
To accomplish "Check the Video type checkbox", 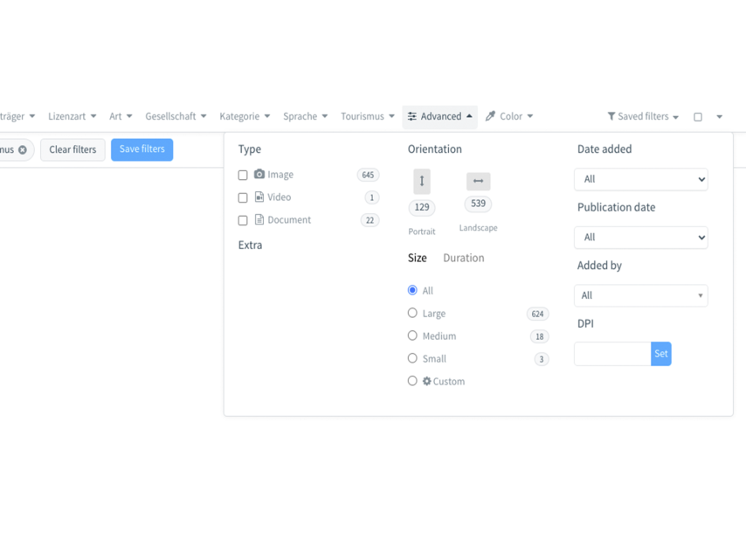I will pos(243,198).
